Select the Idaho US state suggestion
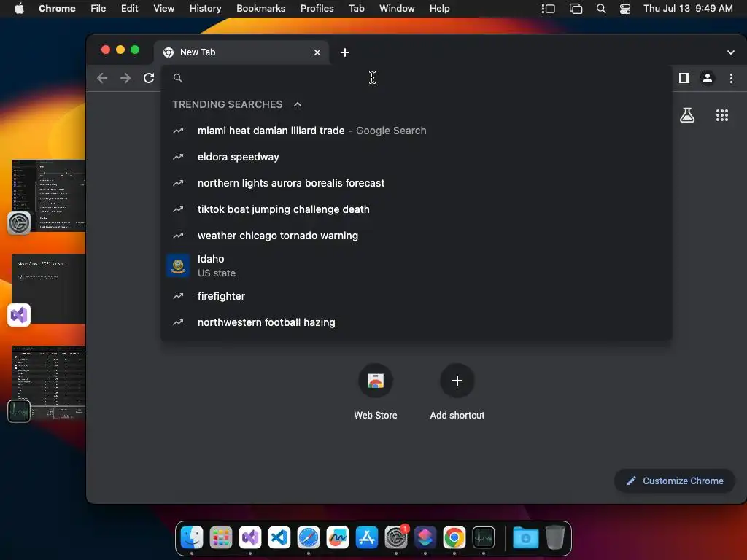Image resolution: width=747 pixels, height=560 pixels. coord(417,265)
